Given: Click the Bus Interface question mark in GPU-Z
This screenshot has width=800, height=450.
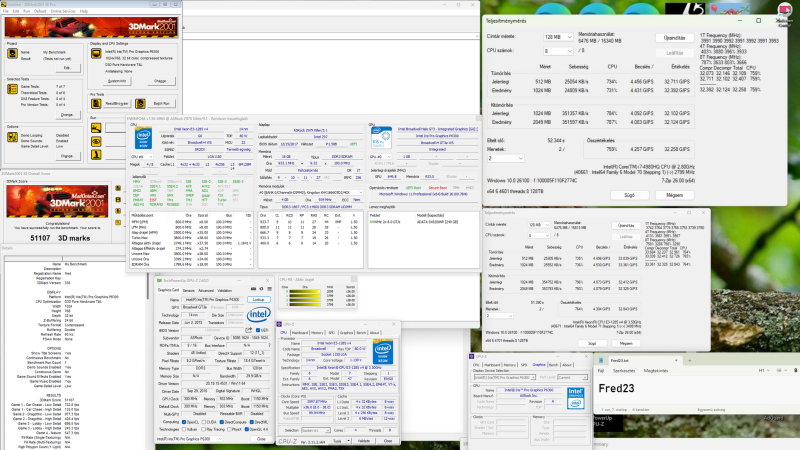Looking at the screenshot, I should pos(269,345).
